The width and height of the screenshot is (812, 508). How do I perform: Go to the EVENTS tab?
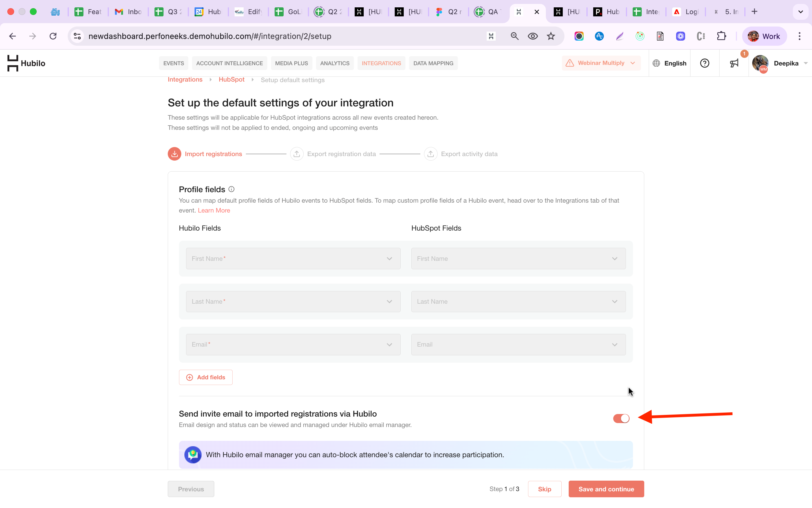tap(173, 63)
